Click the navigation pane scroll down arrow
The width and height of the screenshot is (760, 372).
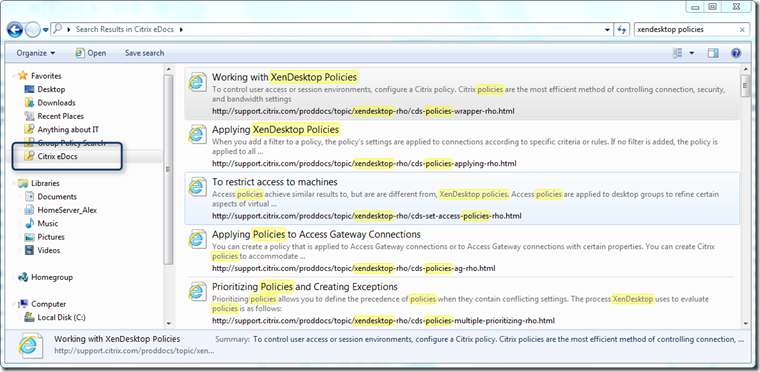click(169, 323)
